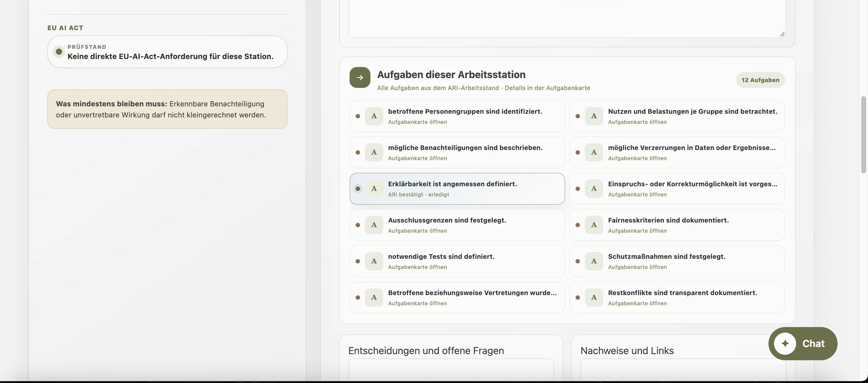Click input field under 'Nachweise und Links'
Image resolution: width=868 pixels, height=383 pixels.
click(683, 370)
